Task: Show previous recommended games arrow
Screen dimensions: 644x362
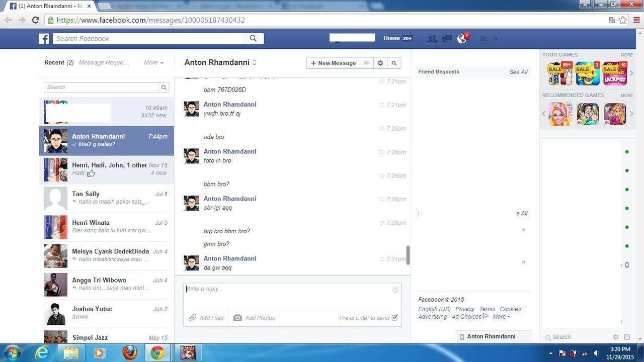Action: 544,114
